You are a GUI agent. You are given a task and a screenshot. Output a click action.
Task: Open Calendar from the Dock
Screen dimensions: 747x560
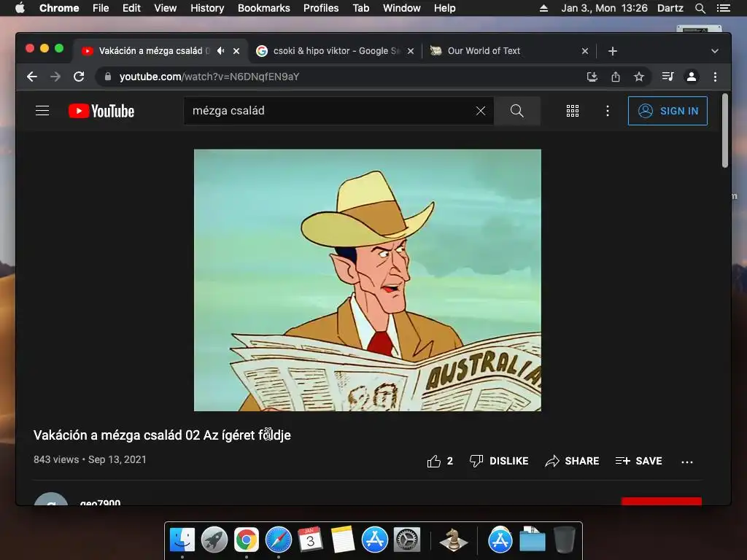click(x=310, y=540)
